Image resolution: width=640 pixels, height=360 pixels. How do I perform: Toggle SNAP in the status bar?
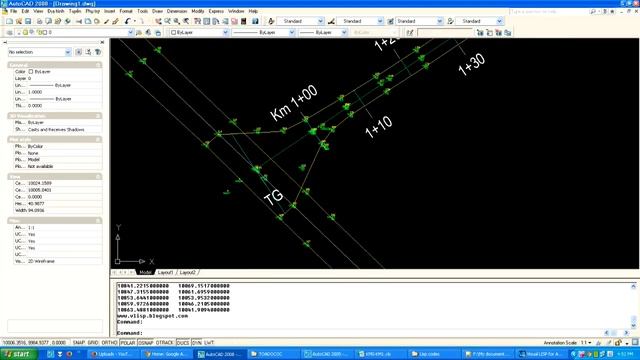79,343
